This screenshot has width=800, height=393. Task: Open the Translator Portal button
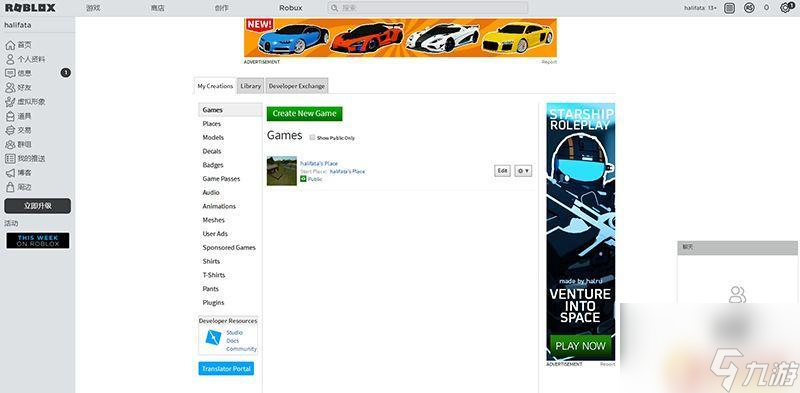[x=226, y=369]
